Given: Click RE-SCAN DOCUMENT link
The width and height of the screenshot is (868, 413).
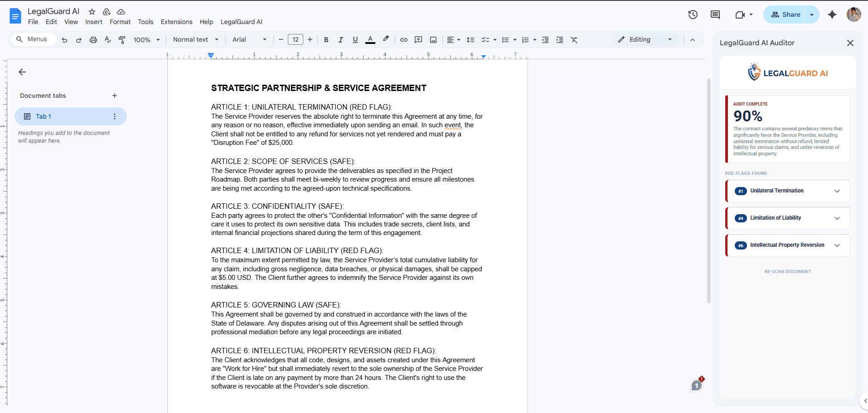Looking at the screenshot, I should [787, 272].
